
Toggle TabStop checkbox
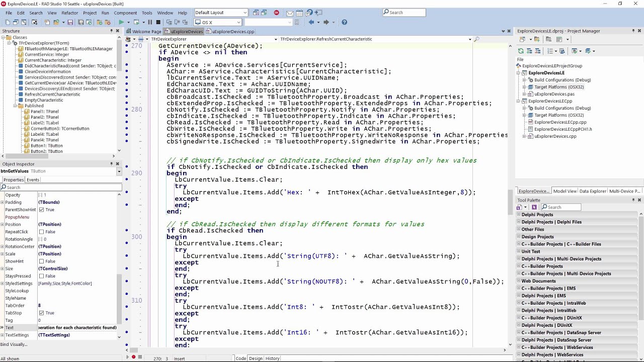[42, 313]
